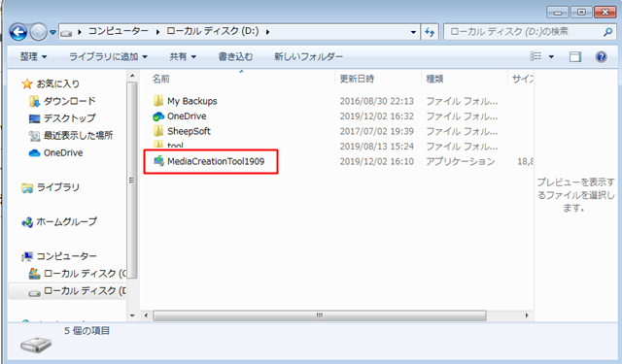Open ローカル ディスク (C drive in sidebar

pos(85,274)
